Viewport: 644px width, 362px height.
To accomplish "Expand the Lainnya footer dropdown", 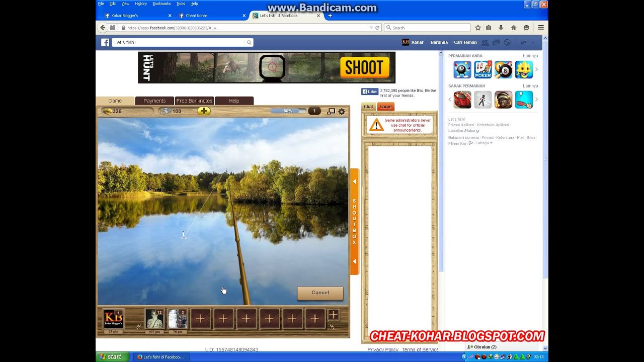I will click(484, 143).
